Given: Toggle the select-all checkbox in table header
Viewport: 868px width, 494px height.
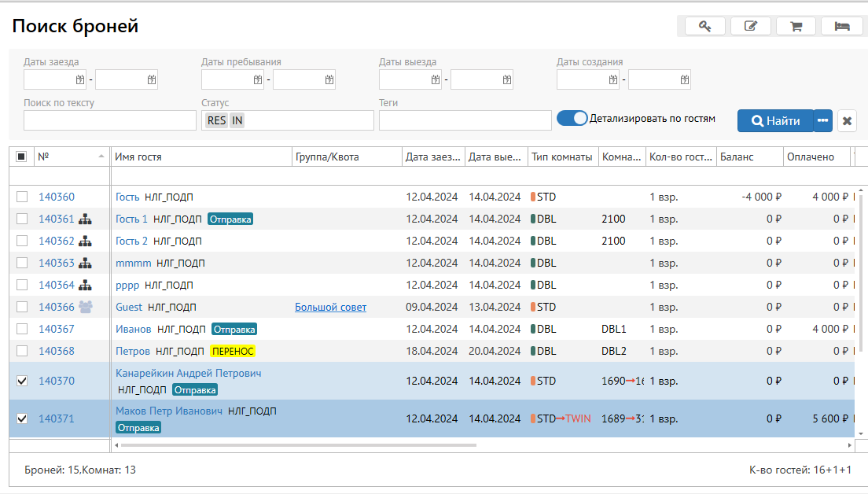Looking at the screenshot, I should click(22, 157).
